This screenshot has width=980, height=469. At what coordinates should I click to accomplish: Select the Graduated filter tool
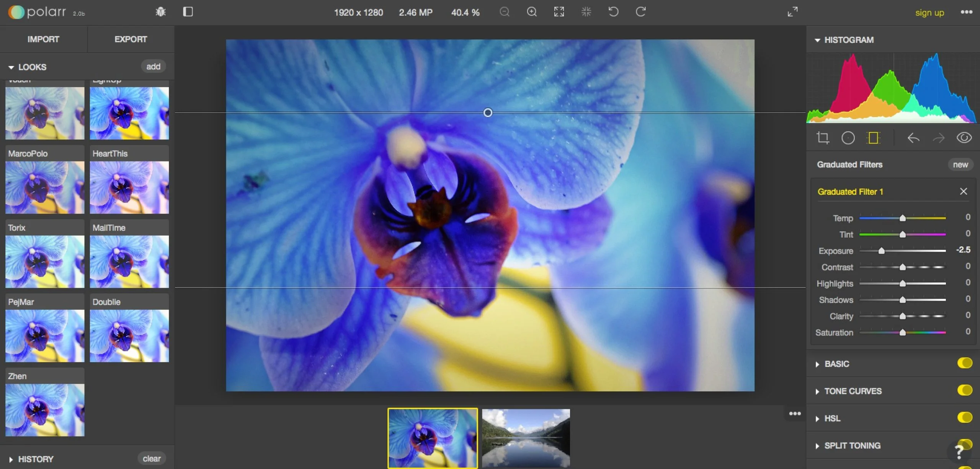[873, 138]
